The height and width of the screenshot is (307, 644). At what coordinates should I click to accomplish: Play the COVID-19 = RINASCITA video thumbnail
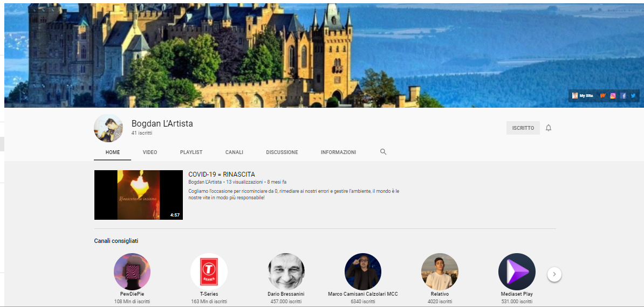tap(139, 195)
